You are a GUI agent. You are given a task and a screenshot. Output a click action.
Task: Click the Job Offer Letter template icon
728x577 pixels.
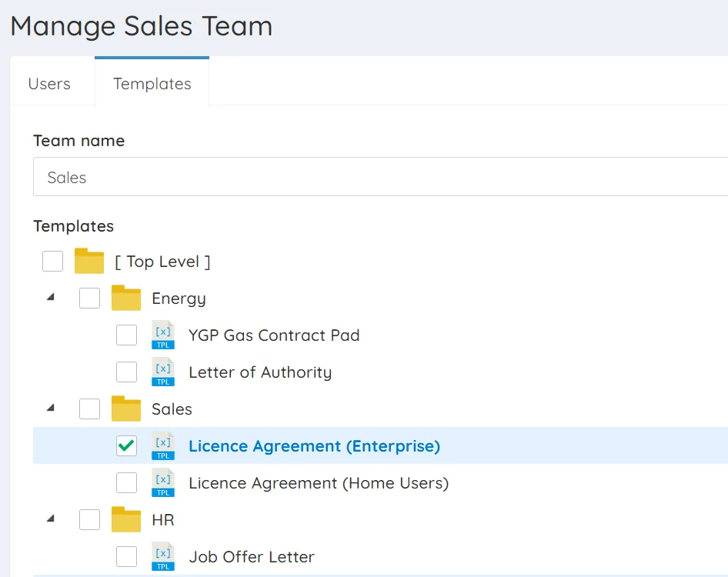coord(163,557)
